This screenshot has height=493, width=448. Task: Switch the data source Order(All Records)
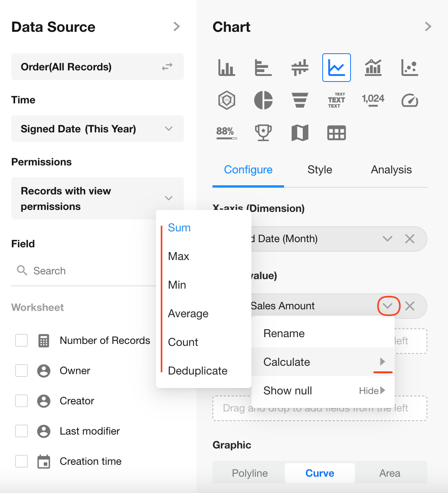[167, 67]
